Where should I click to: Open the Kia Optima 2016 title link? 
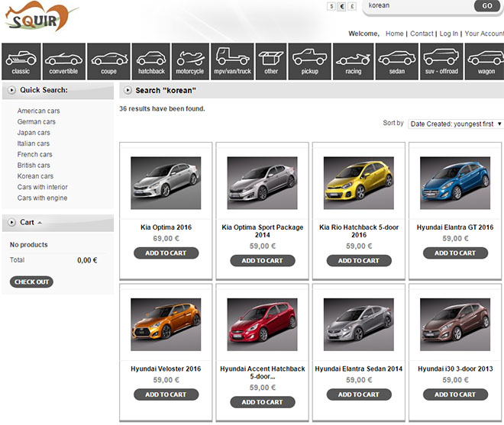pyautogui.click(x=166, y=227)
